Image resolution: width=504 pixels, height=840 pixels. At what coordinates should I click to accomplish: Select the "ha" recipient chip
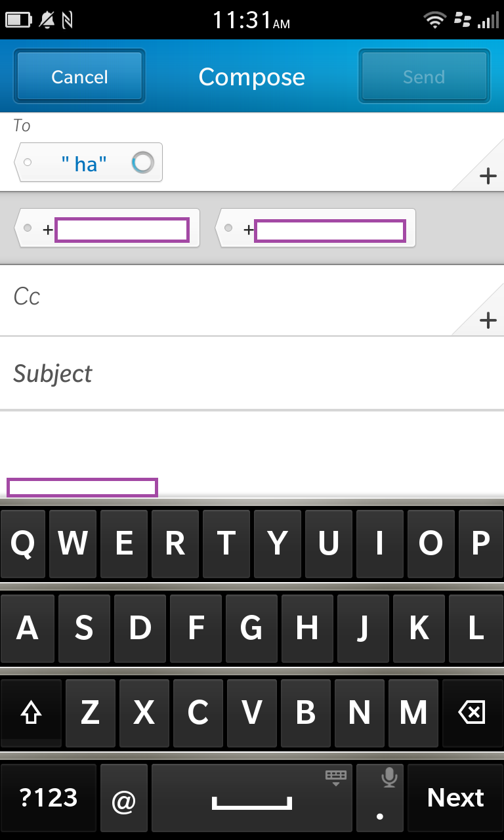pyautogui.click(x=89, y=162)
